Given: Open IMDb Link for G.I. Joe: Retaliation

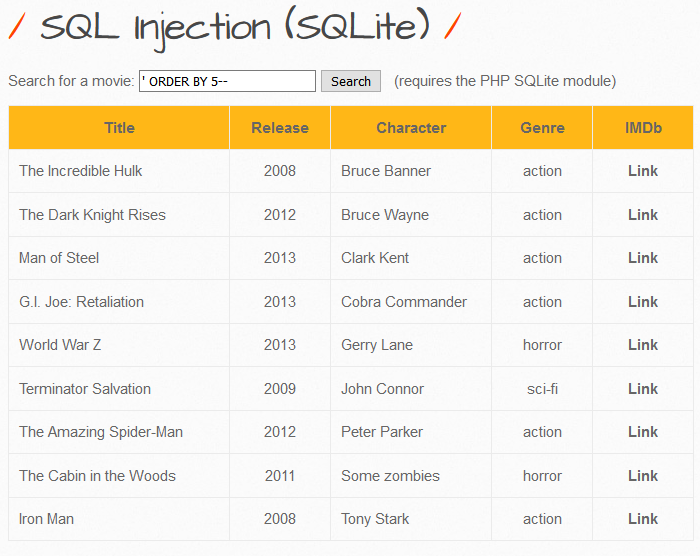Looking at the screenshot, I should tap(643, 302).
